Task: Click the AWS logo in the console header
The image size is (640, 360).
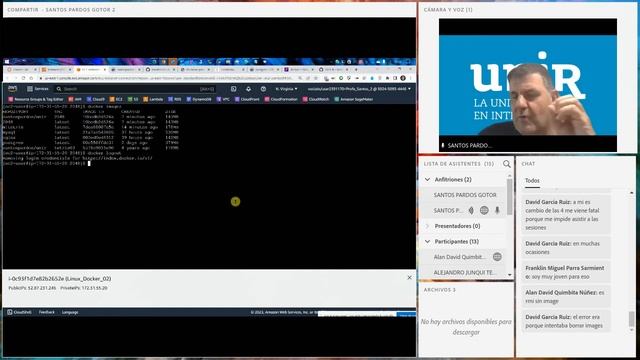Action: pyautogui.click(x=12, y=89)
